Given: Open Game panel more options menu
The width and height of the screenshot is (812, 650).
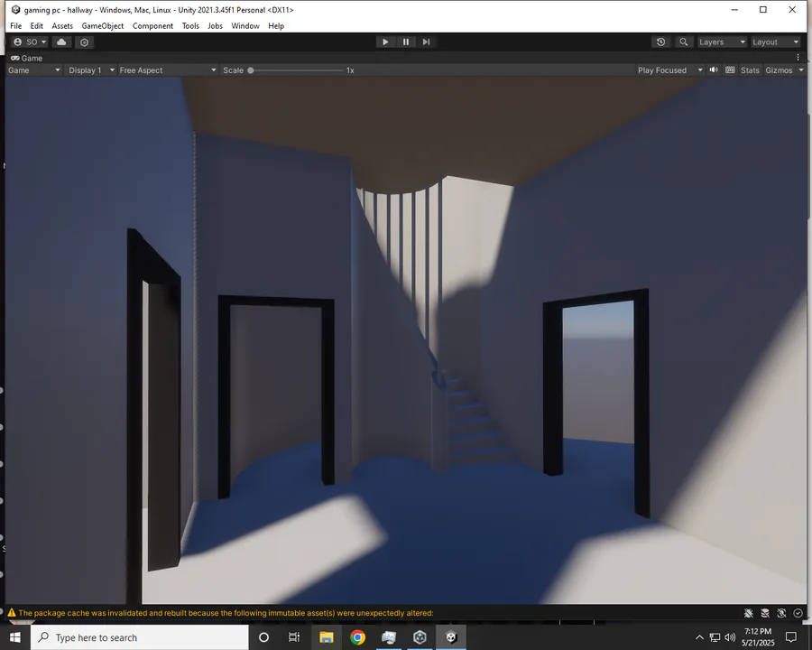Looking at the screenshot, I should 798,58.
